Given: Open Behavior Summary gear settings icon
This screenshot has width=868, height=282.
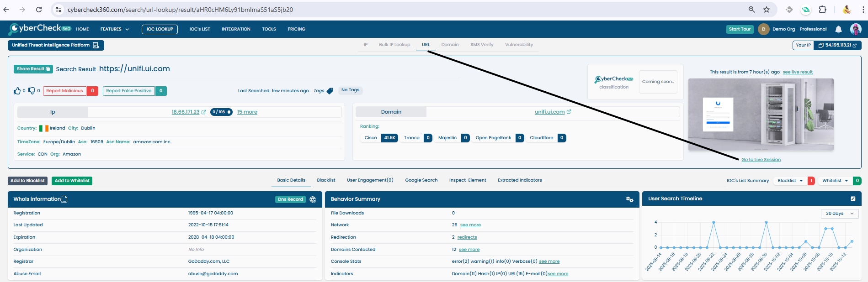Looking at the screenshot, I should click(x=629, y=199).
